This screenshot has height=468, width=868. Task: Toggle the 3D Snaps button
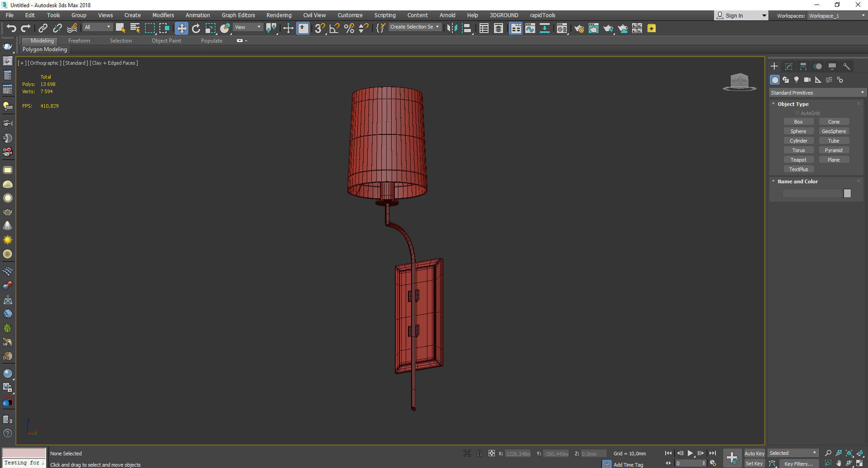[x=320, y=29]
